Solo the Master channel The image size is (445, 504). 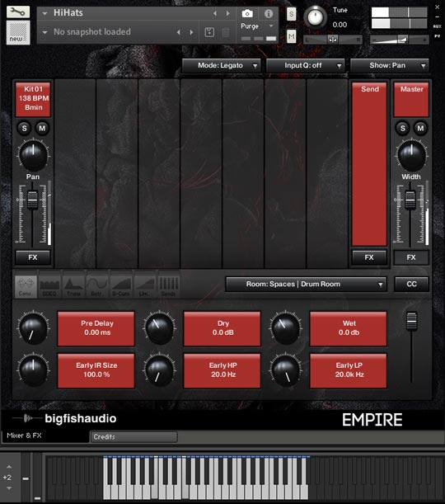tap(403, 128)
